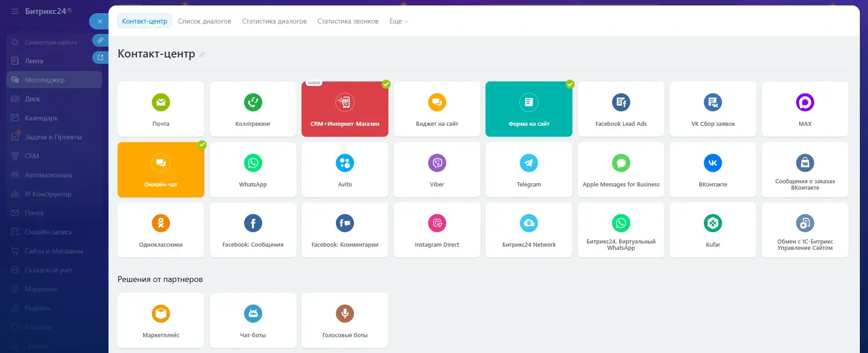Image resolution: width=868 pixels, height=353 pixels.
Task: Pin Контакт-центр page using the pin icon
Action: pos(202,54)
